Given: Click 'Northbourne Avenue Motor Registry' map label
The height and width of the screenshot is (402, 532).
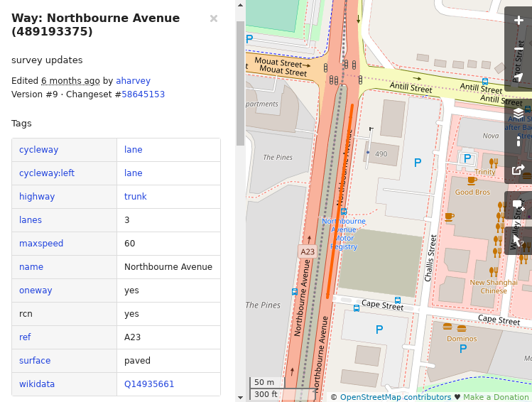Looking at the screenshot, I should (344, 234).
